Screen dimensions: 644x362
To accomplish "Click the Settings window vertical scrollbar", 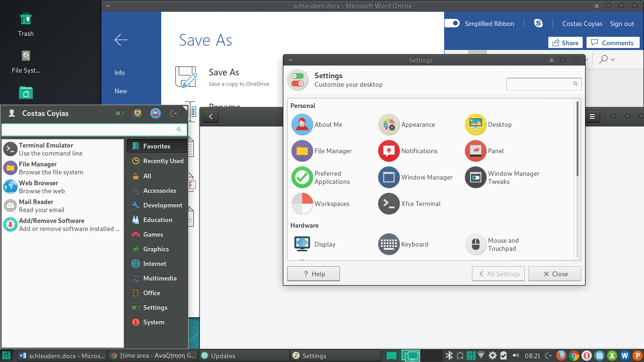I will pyautogui.click(x=577, y=139).
